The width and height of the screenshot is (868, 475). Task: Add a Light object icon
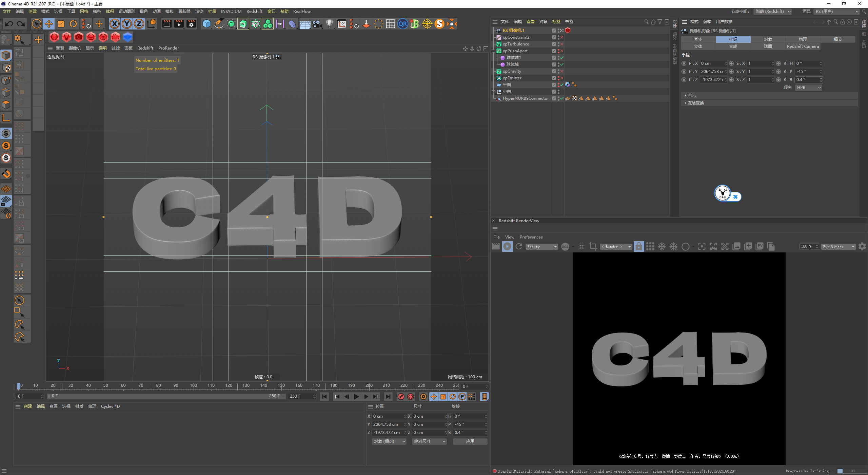[329, 24]
